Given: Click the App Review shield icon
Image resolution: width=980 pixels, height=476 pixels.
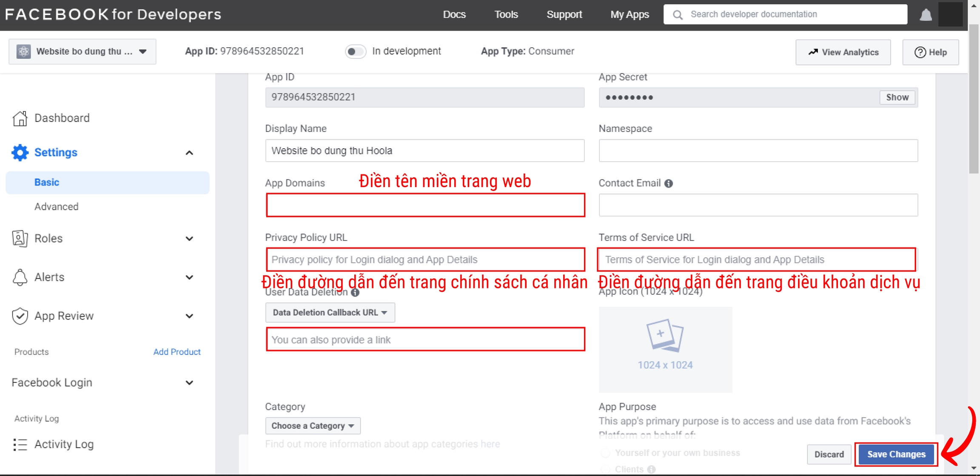Looking at the screenshot, I should pyautogui.click(x=20, y=316).
